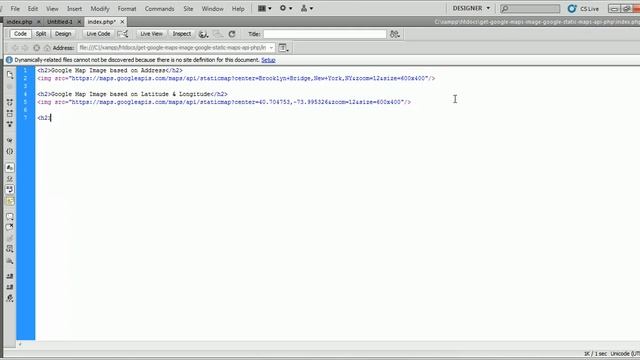Click the Move or Convert CSS icon
This screenshot has height=360, width=640.
[x=10, y=261]
